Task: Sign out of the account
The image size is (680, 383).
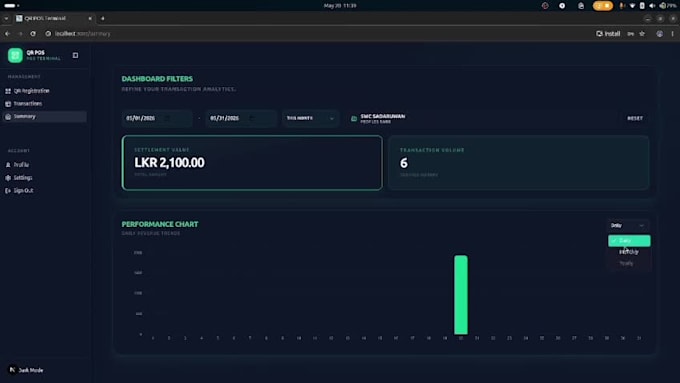Action: point(45,190)
